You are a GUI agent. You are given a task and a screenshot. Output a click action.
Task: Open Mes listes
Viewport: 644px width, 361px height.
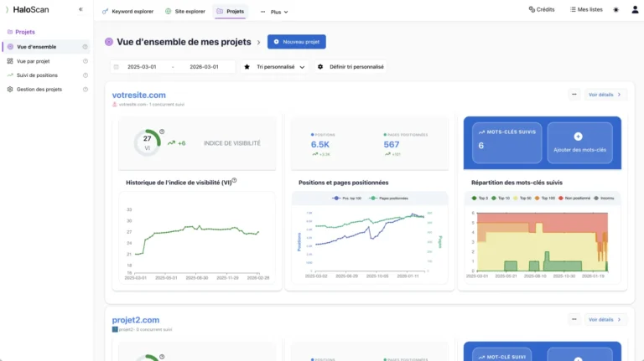click(x=586, y=9)
